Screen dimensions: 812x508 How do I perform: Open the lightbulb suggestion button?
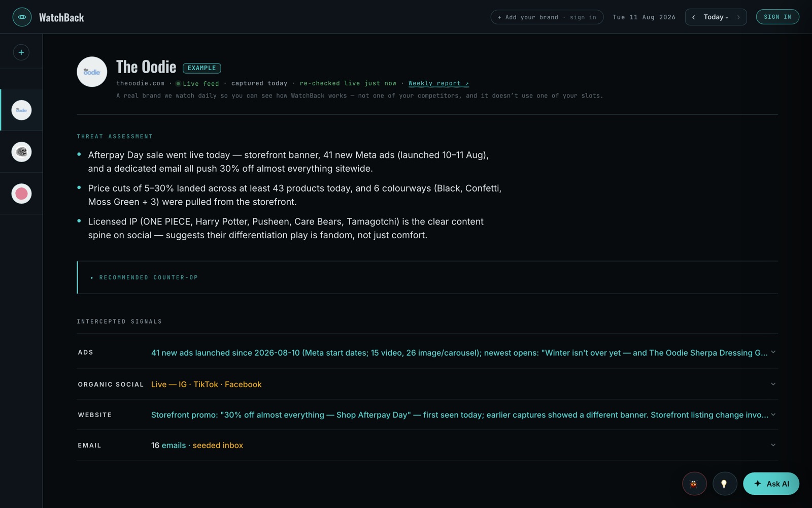click(725, 484)
